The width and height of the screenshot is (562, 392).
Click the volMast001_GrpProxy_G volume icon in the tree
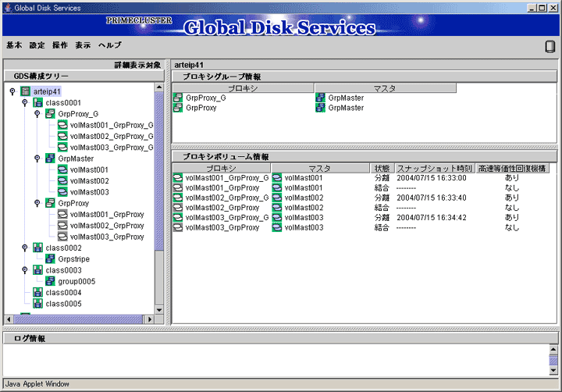point(62,125)
